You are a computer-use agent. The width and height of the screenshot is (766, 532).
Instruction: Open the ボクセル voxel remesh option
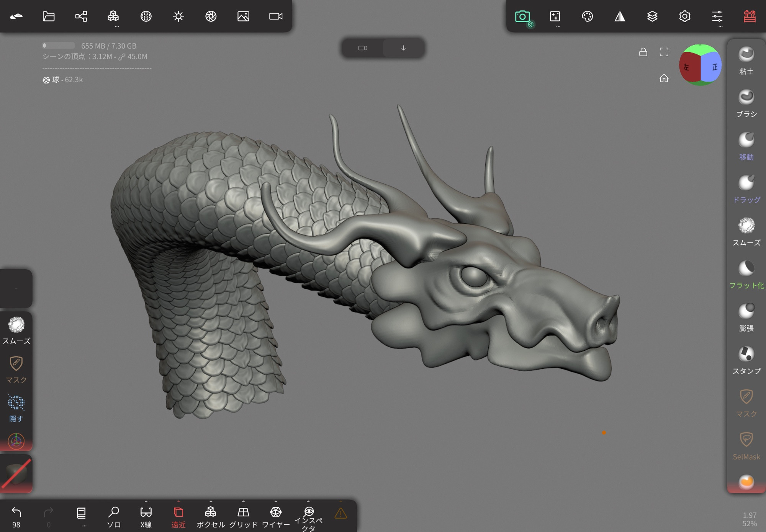[211, 517]
